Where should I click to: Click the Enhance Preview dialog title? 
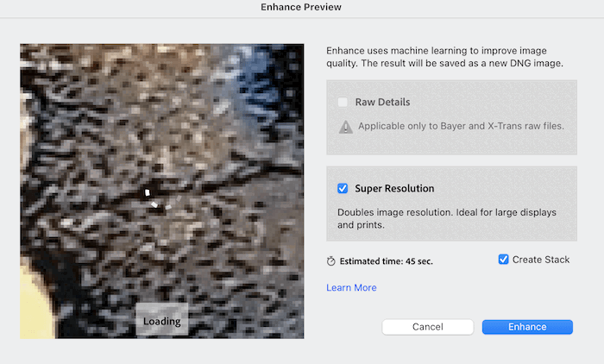(302, 7)
